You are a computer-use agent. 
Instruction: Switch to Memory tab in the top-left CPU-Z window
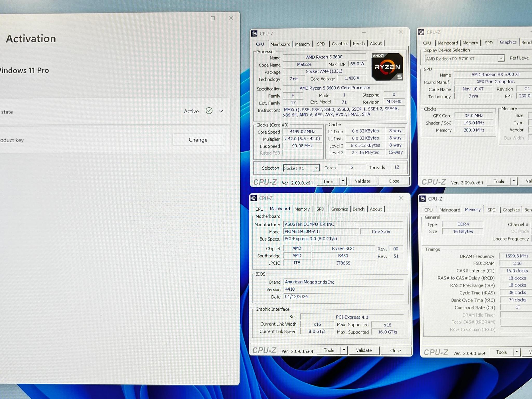(x=303, y=44)
